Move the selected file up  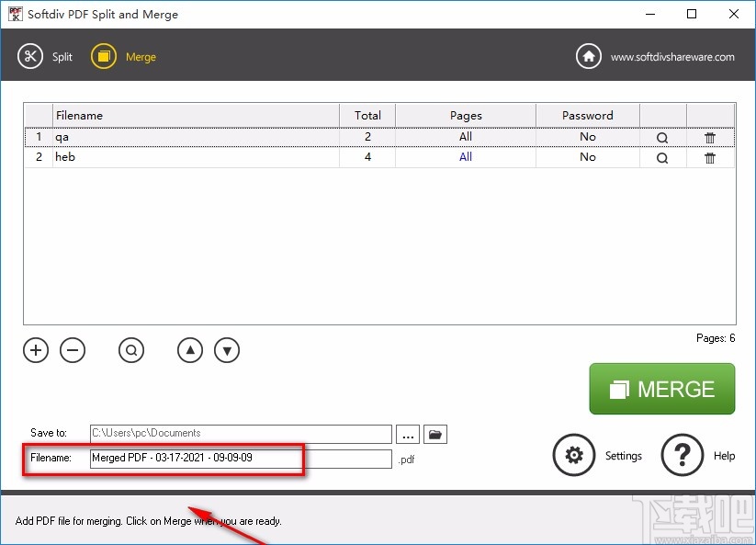point(190,350)
